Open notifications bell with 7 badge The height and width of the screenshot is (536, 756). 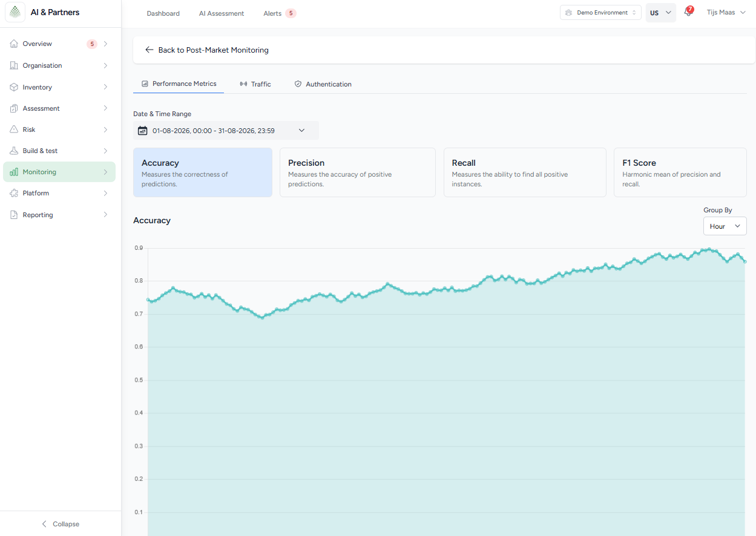click(688, 12)
